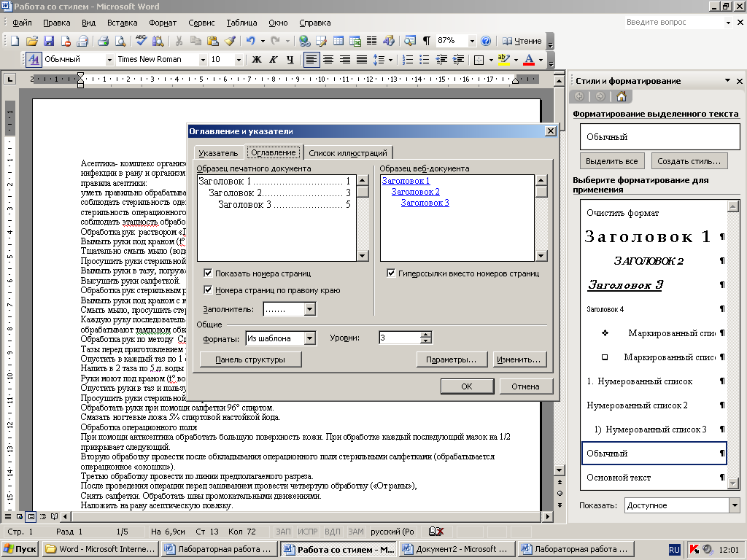This screenshot has height=560, width=747.
Task: Open the font name dropdown
Action: 203,60
